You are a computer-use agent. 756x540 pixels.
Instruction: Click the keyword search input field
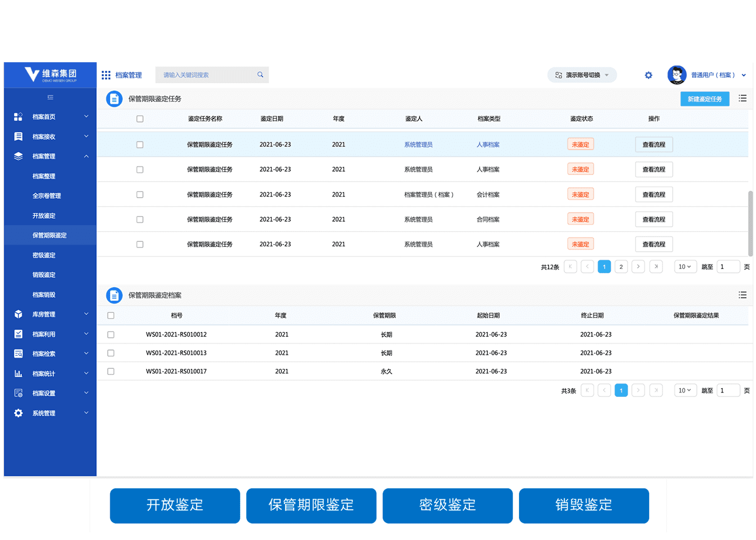tap(212, 75)
